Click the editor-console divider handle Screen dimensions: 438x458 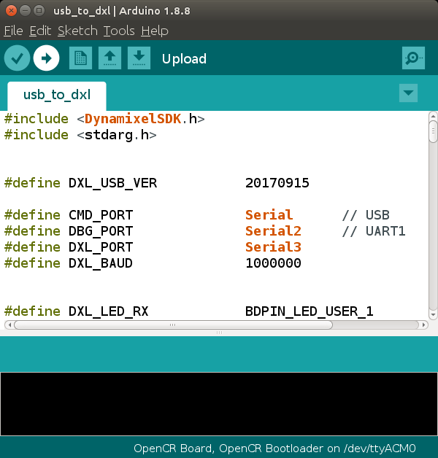219,333
